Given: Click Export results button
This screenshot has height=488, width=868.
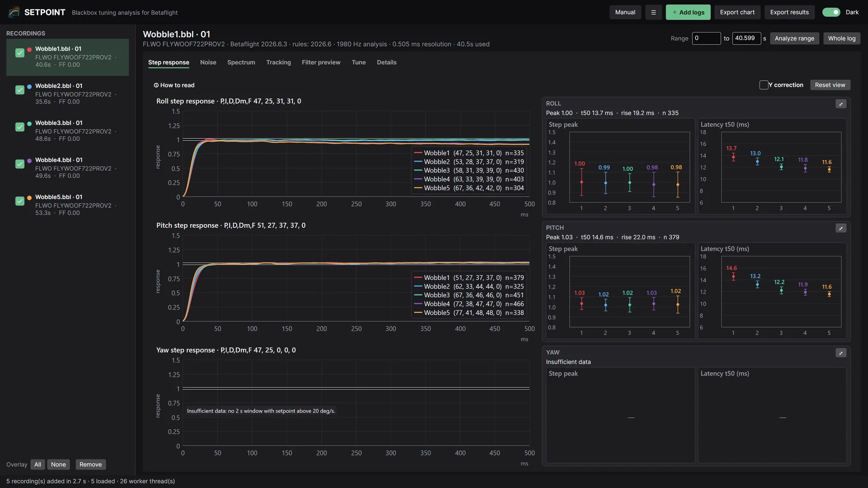Looking at the screenshot, I should pyautogui.click(x=789, y=12).
